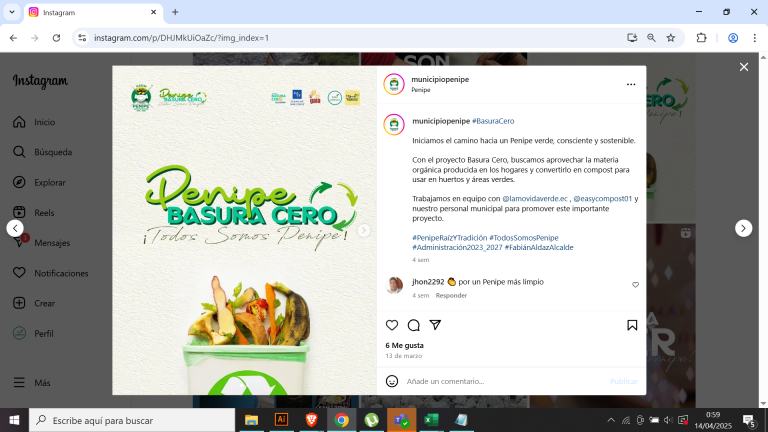Screen dimensions: 768x432
Task: Like the post with the heart icon
Action: 392,325
